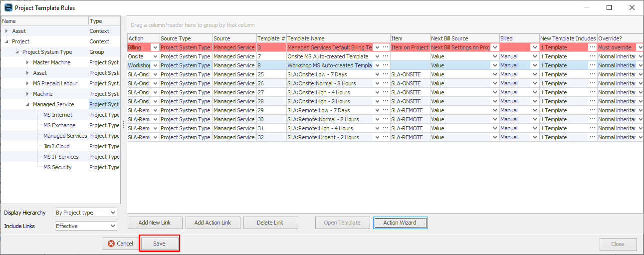Click ellipsis beside SLA:Remote:High - 4 Hours
The image size is (644, 255).
386,128
